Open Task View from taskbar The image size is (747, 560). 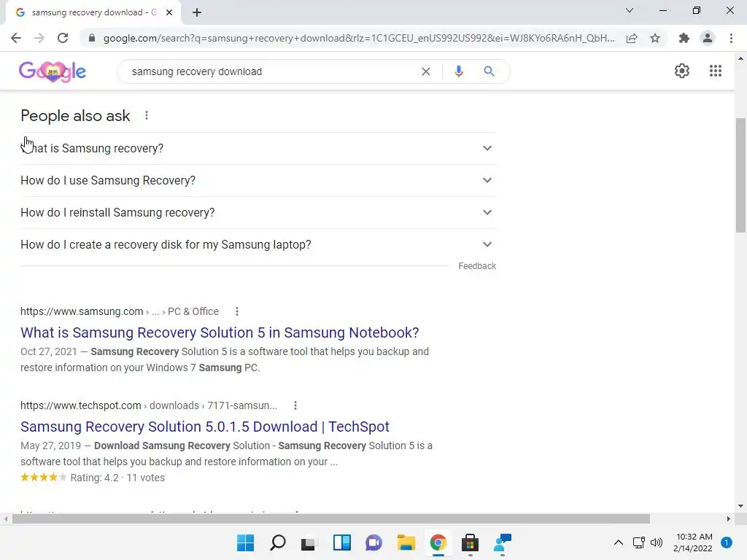(309, 542)
